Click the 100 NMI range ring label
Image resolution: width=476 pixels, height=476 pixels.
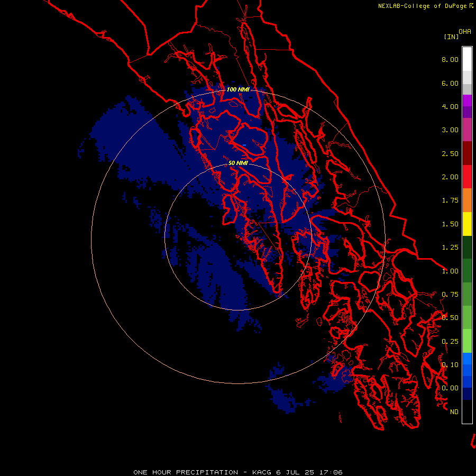(x=239, y=89)
